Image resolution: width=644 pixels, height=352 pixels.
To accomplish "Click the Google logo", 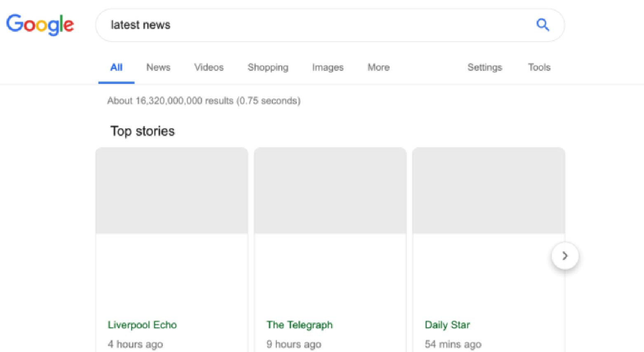I will click(x=40, y=25).
